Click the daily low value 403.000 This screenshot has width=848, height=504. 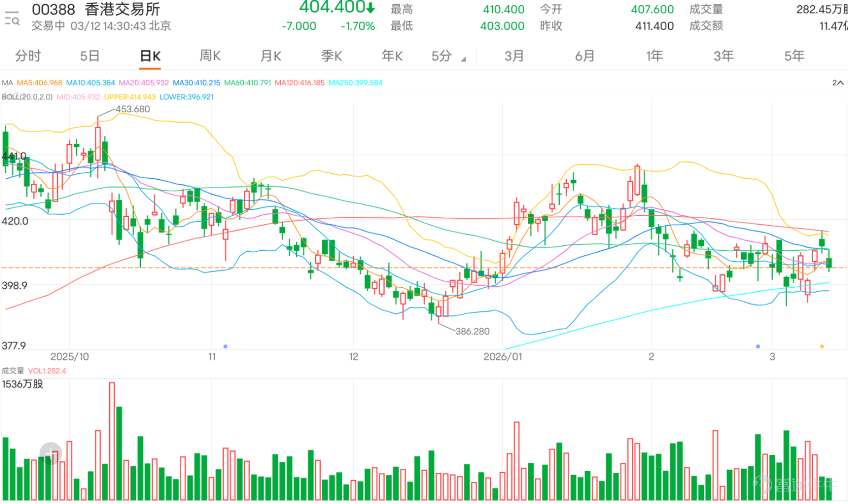tap(502, 26)
